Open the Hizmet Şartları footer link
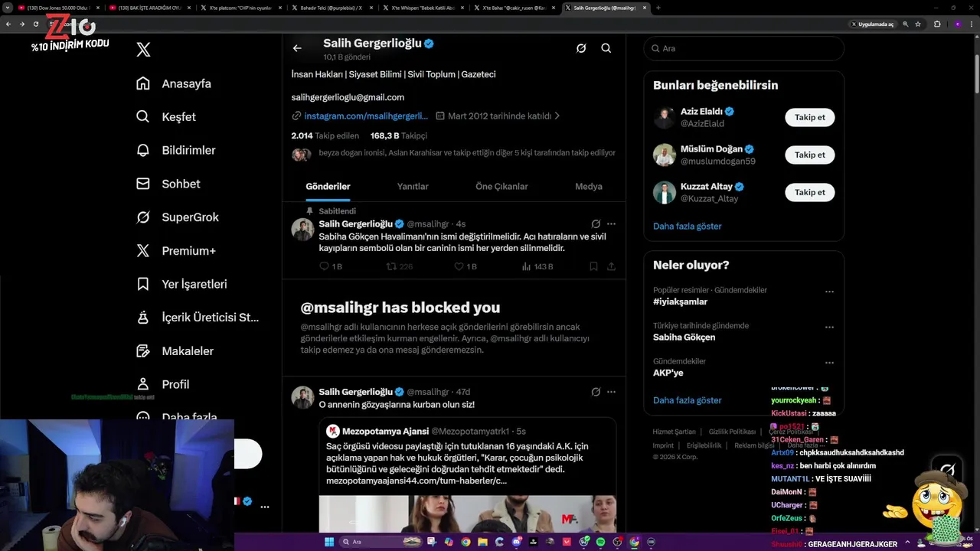 (674, 432)
